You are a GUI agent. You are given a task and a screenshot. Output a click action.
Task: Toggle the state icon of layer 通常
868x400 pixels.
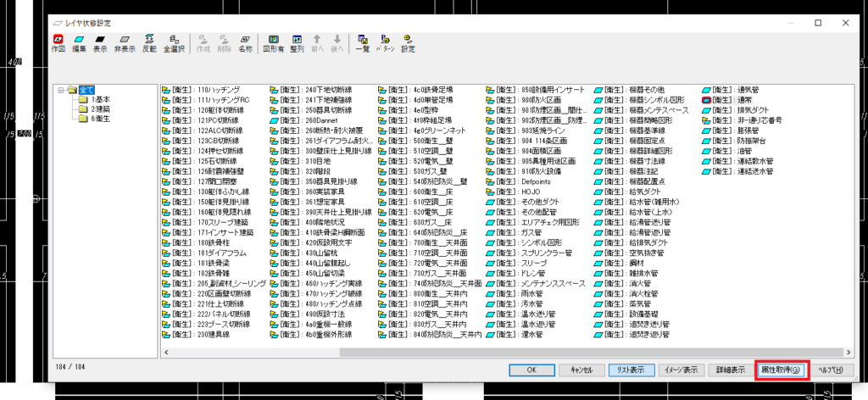click(706, 99)
